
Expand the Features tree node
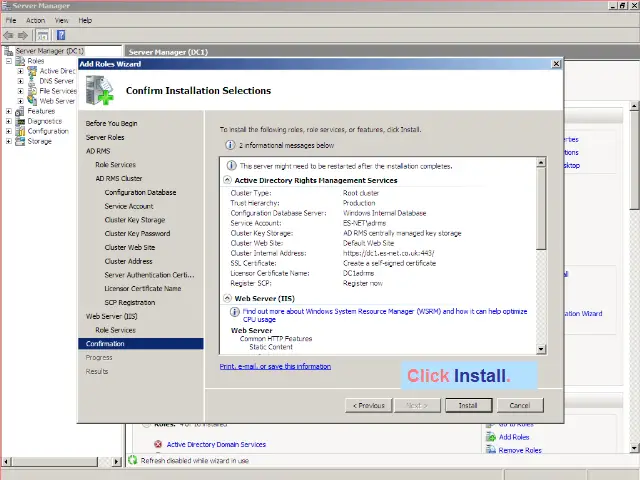tap(9, 111)
